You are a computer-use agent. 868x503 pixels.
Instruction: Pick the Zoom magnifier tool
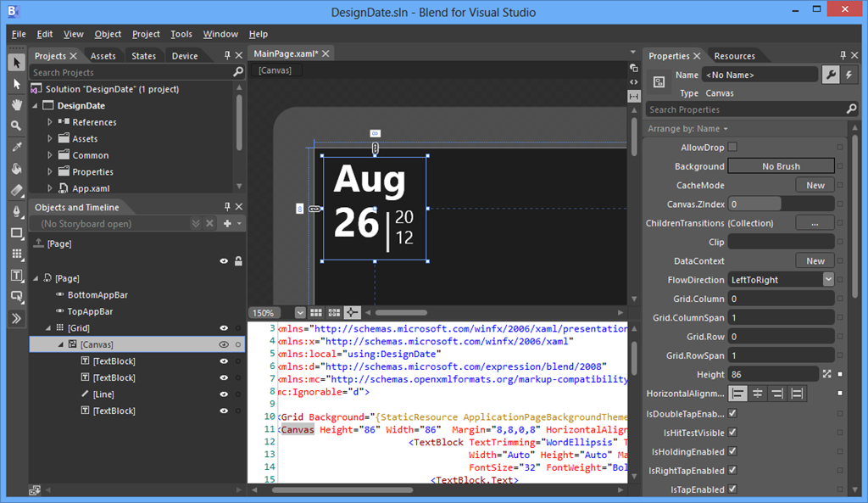pos(17,126)
